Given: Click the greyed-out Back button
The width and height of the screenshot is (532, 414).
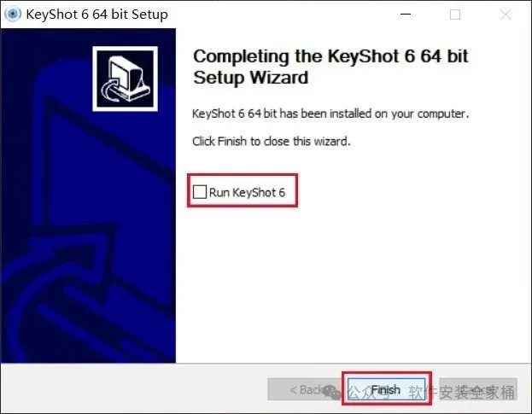Looking at the screenshot, I should 306,389.
